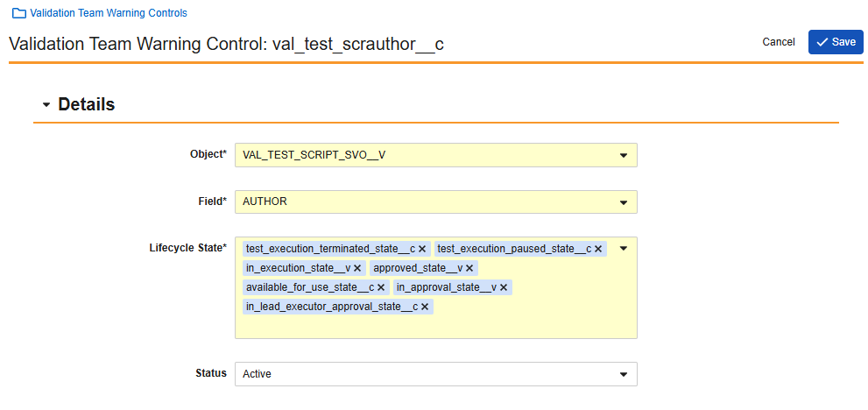868x410 pixels.
Task: Remove test_execution_terminated_state__c tag
Action: [x=422, y=249]
